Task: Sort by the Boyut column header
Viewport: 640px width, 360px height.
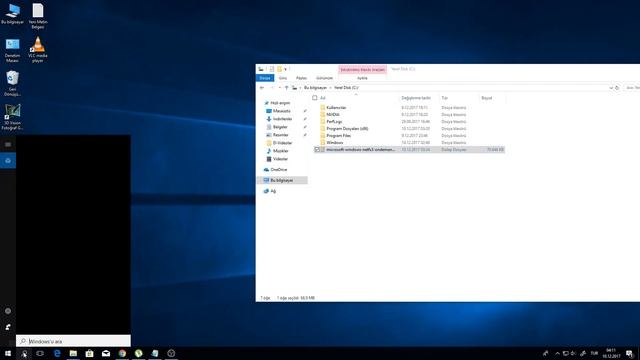Action: [x=487, y=98]
